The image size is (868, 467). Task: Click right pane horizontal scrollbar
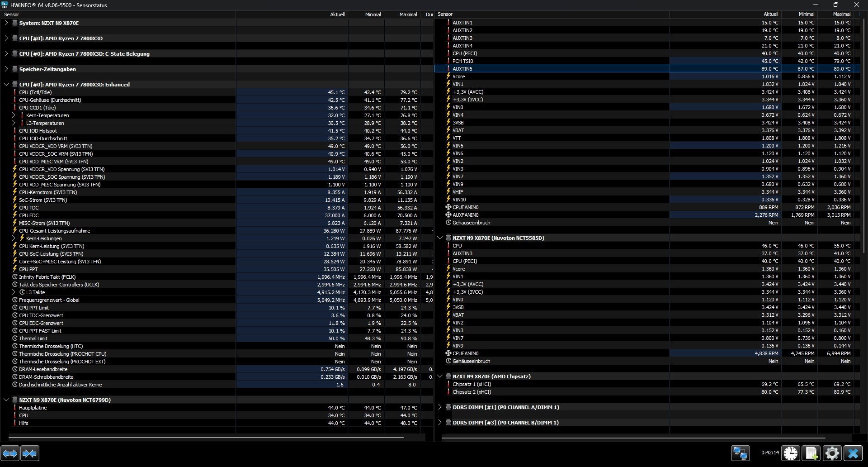click(634, 438)
